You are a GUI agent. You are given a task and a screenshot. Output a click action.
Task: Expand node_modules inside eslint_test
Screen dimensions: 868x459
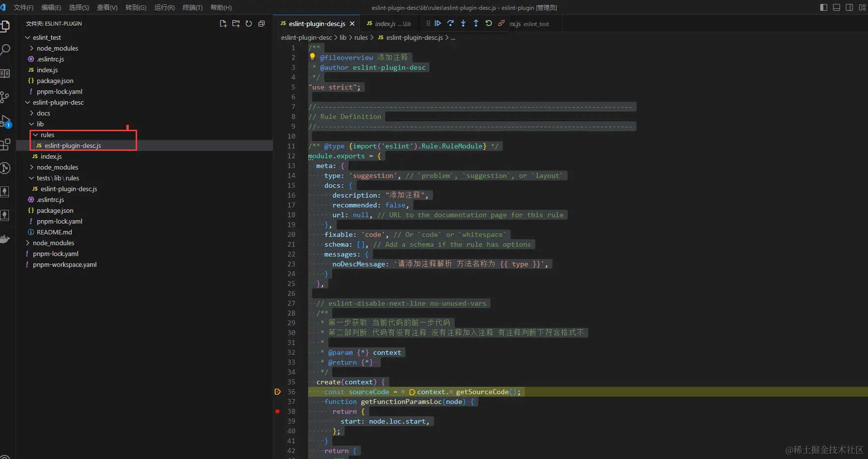(x=31, y=48)
